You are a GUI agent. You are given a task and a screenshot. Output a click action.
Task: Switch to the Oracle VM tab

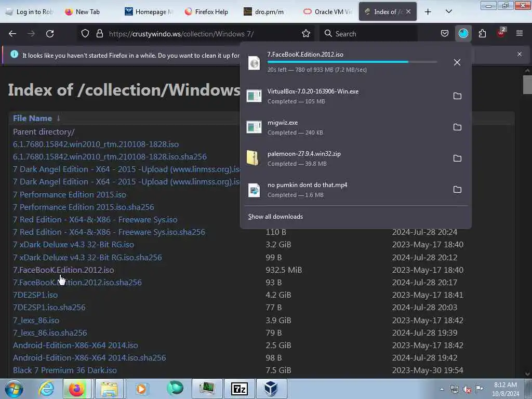328,11
